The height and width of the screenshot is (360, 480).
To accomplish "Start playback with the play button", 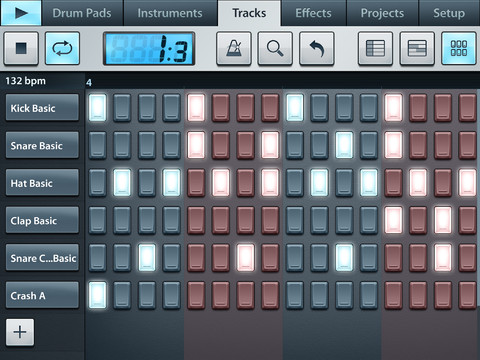I will point(21,13).
